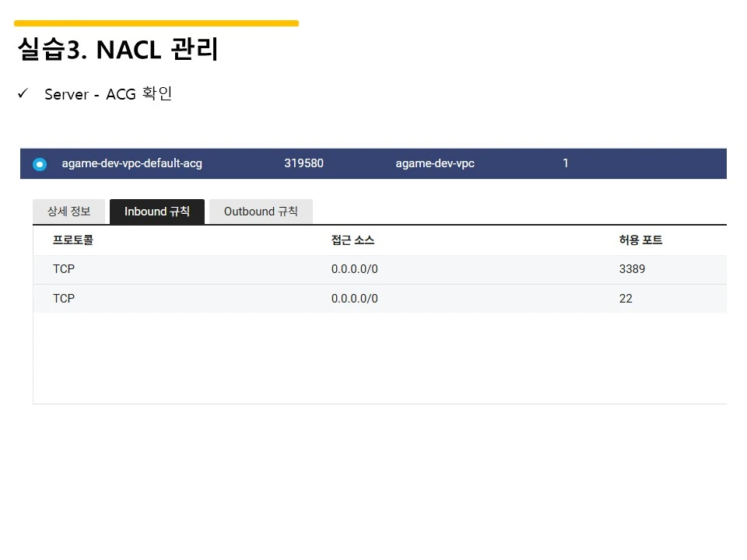Select the TCP rule with port 22
The image size is (747, 560).
pyautogui.click(x=380, y=299)
